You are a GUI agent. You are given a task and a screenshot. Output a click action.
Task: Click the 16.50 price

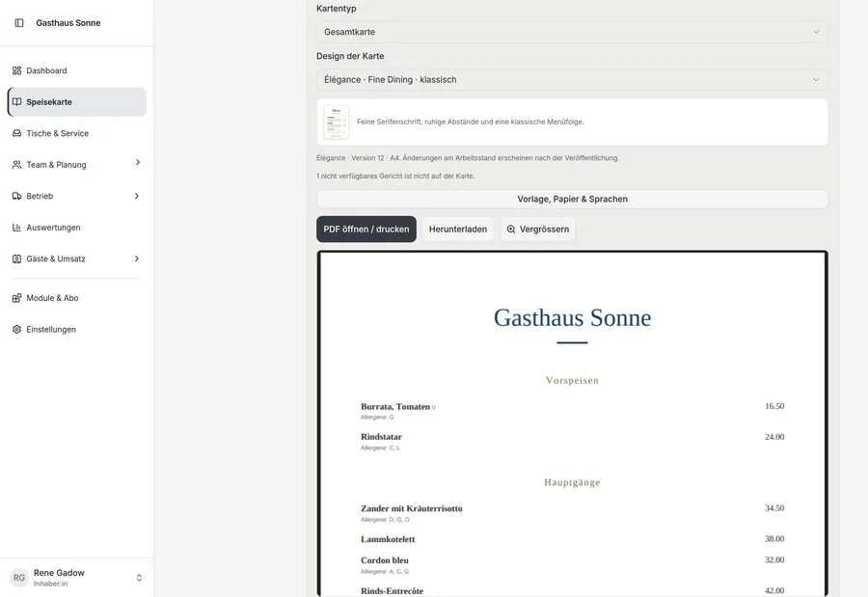(x=774, y=406)
